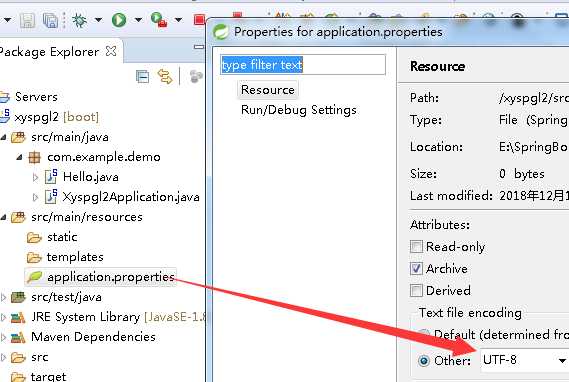Viewport: 569px width, 382px height.
Task: Click the Xyspgl2Application.java file icon
Action: (51, 197)
